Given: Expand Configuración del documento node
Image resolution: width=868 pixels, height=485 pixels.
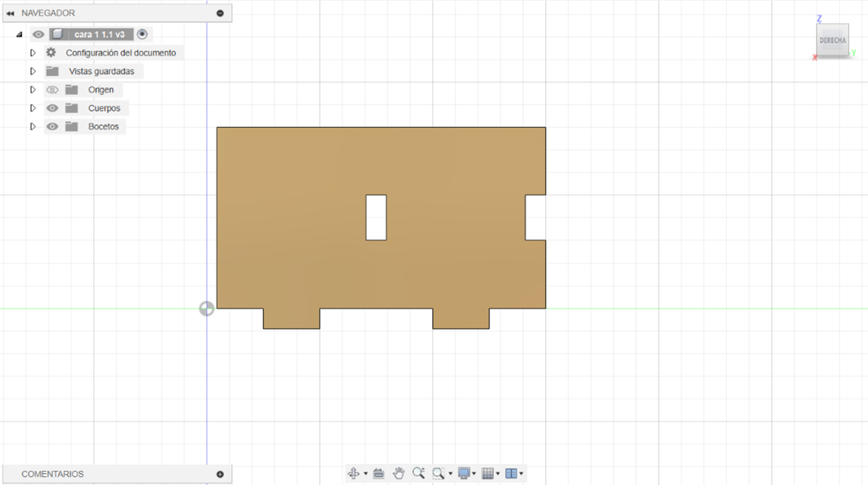Looking at the screenshot, I should point(32,53).
